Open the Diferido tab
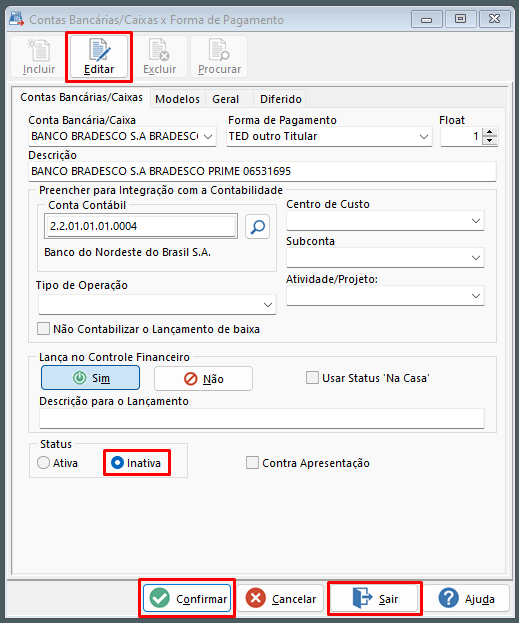This screenshot has width=519, height=623. 281,99
